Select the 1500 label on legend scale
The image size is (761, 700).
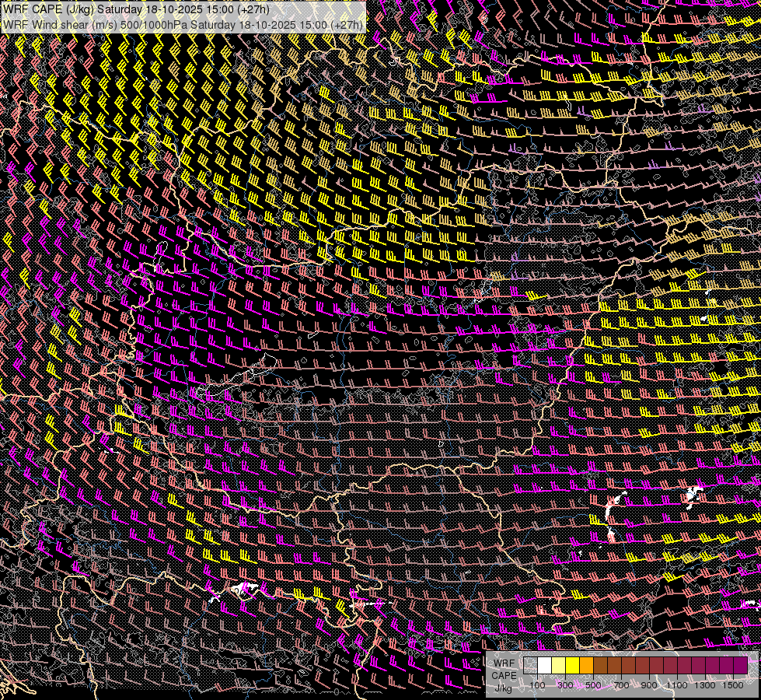pos(733,685)
